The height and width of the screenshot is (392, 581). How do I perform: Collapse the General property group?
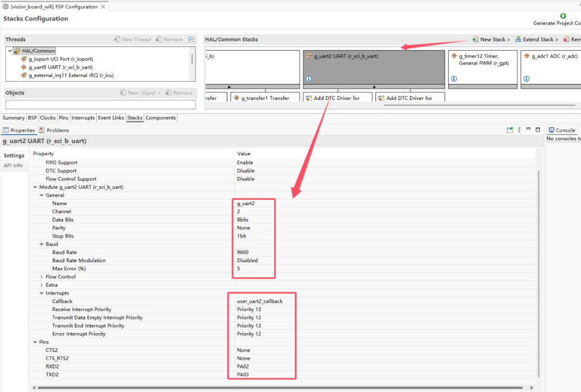(42, 195)
